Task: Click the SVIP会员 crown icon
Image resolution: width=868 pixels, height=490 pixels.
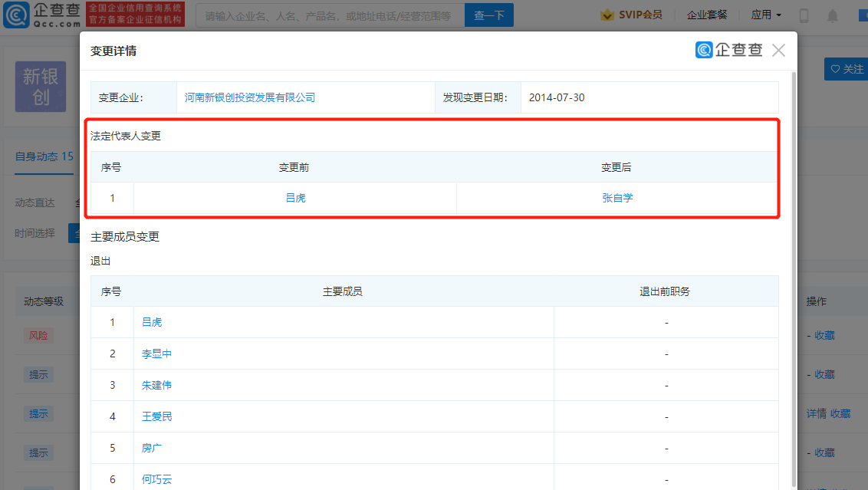Action: coord(607,15)
